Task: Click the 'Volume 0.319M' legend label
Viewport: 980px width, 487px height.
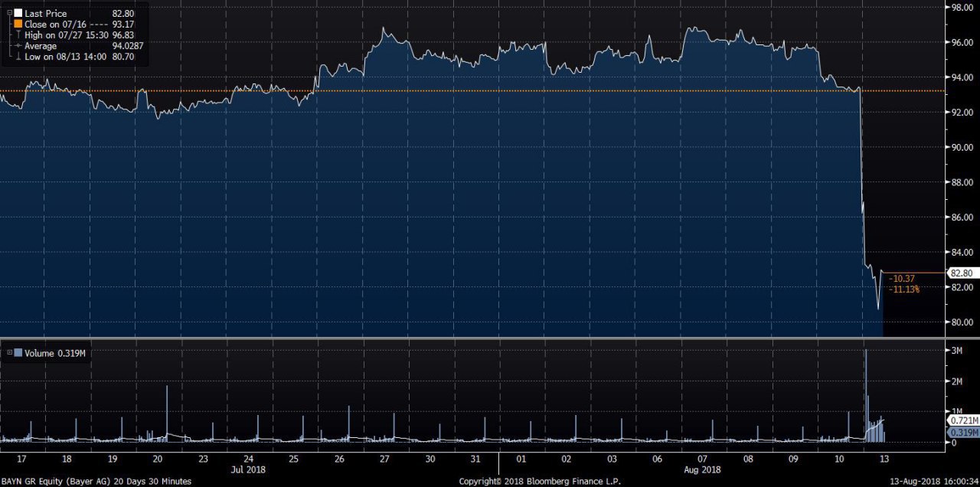Action: (x=55, y=353)
